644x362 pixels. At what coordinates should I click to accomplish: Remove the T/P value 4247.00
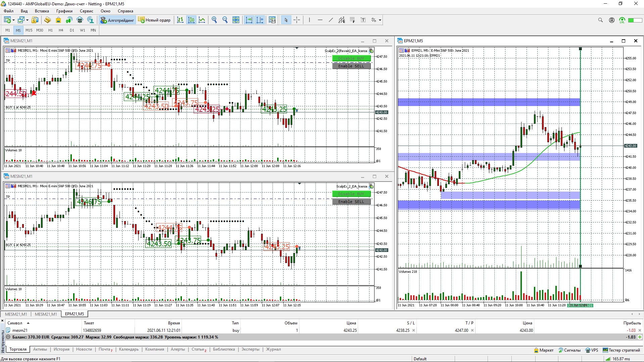pos(472,330)
